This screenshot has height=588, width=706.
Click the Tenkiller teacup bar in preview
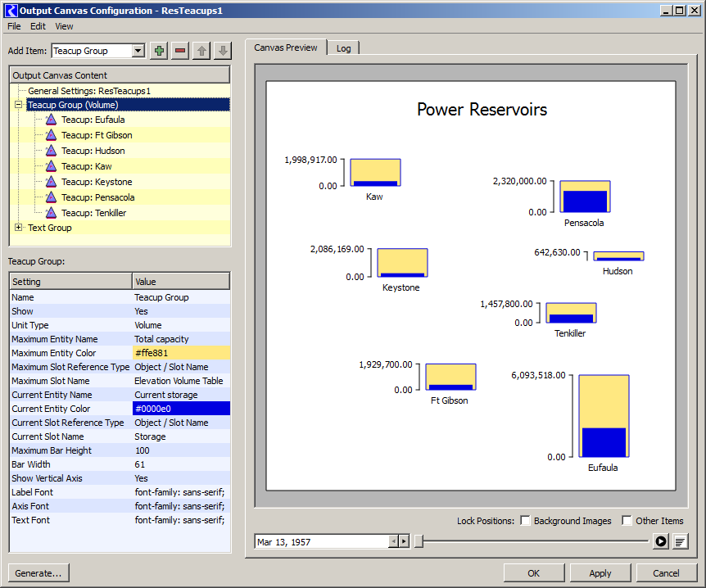(x=572, y=313)
